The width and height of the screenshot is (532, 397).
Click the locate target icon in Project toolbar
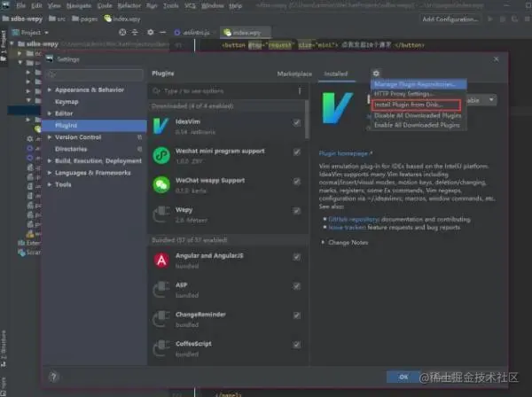click(122, 32)
